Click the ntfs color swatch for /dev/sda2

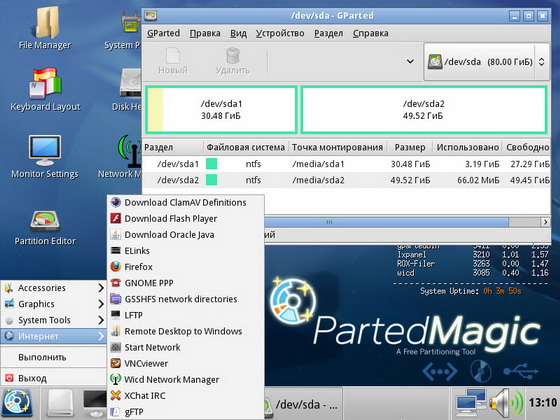click(x=211, y=180)
